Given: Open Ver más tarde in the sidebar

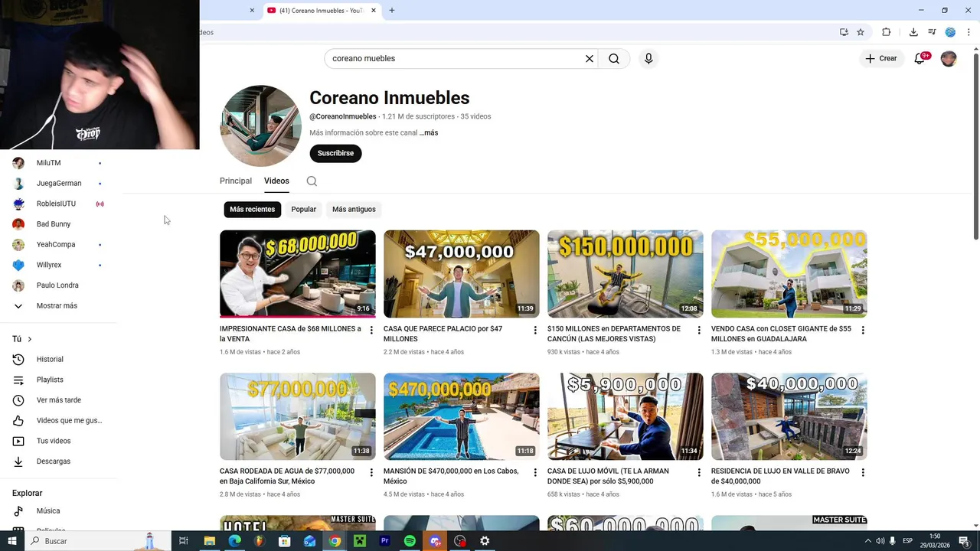Looking at the screenshot, I should click(x=57, y=400).
